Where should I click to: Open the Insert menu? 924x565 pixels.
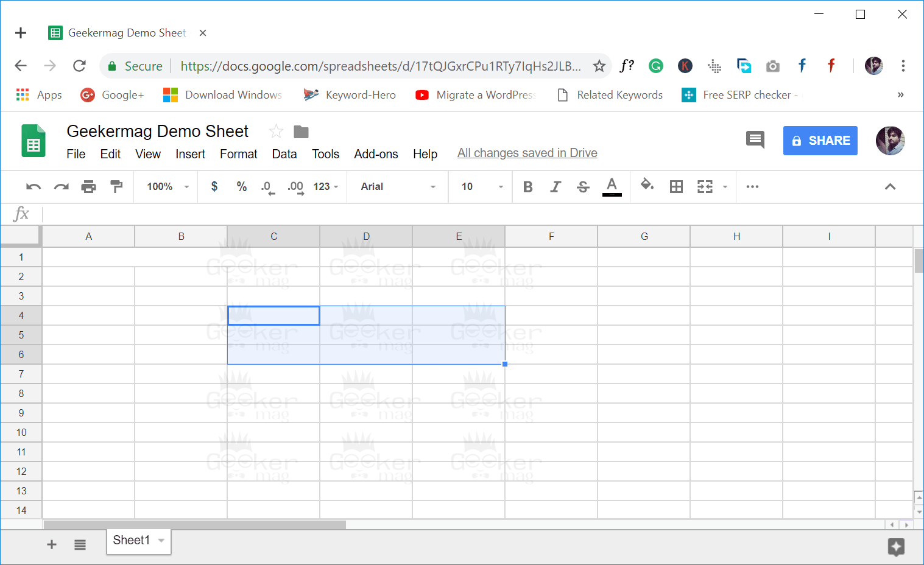189,154
